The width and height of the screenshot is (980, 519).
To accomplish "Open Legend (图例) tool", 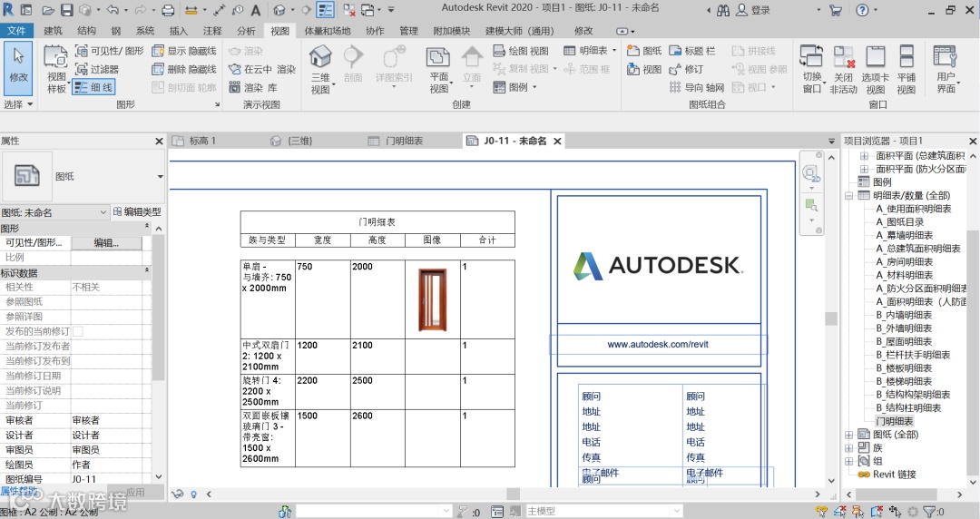I will (x=514, y=87).
